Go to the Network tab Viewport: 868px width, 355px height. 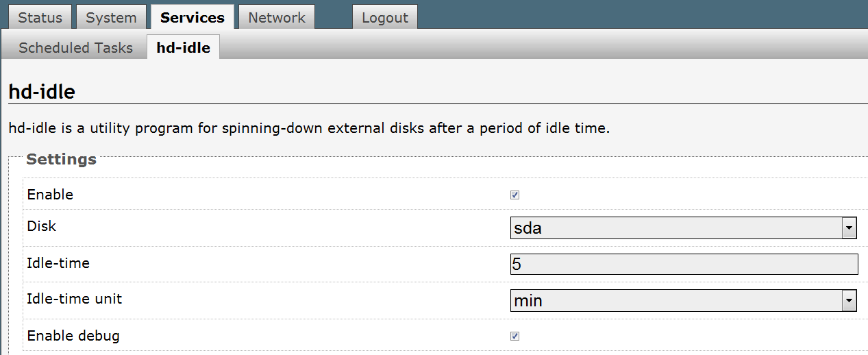tap(277, 18)
